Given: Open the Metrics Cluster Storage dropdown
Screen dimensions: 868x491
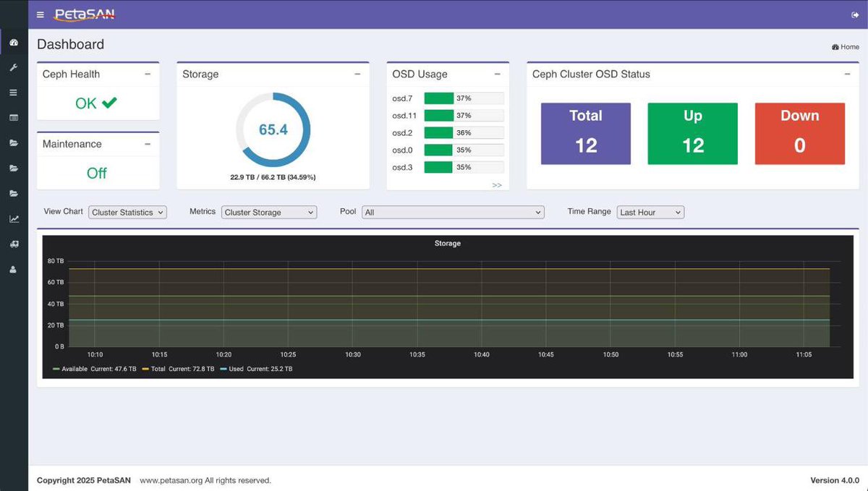Looking at the screenshot, I should tap(269, 213).
